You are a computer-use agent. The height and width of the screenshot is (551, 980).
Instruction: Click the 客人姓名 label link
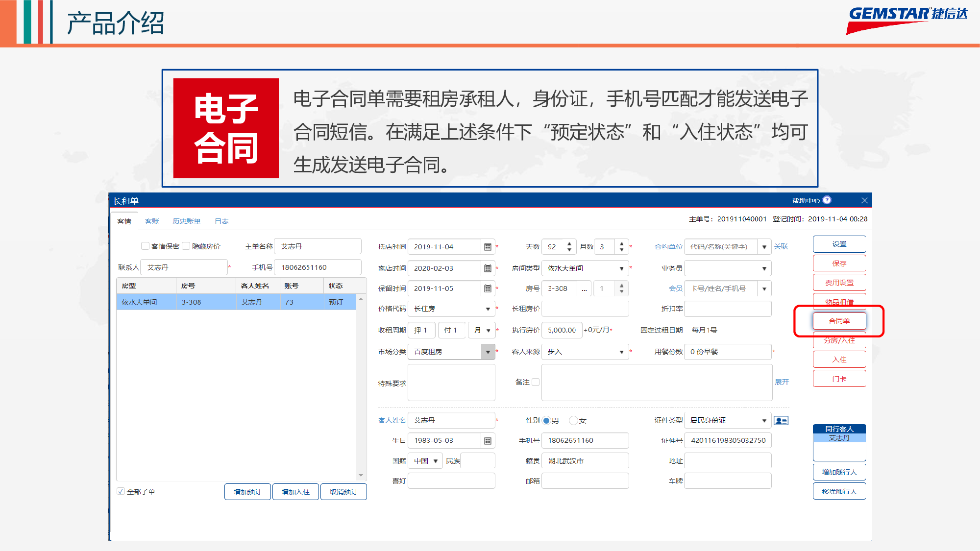coord(392,420)
